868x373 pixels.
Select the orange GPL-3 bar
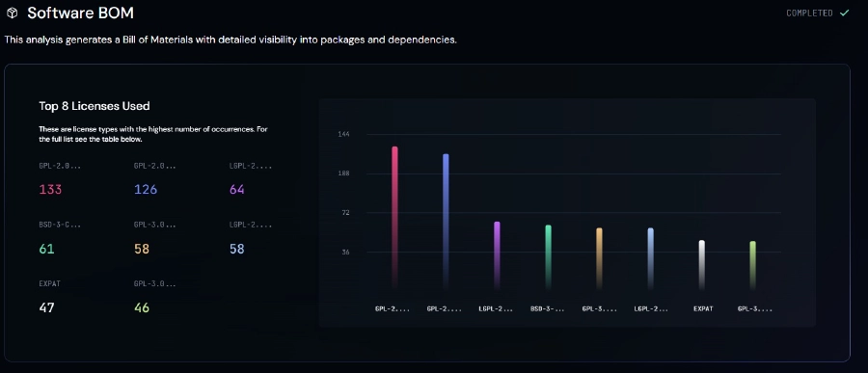tap(599, 258)
